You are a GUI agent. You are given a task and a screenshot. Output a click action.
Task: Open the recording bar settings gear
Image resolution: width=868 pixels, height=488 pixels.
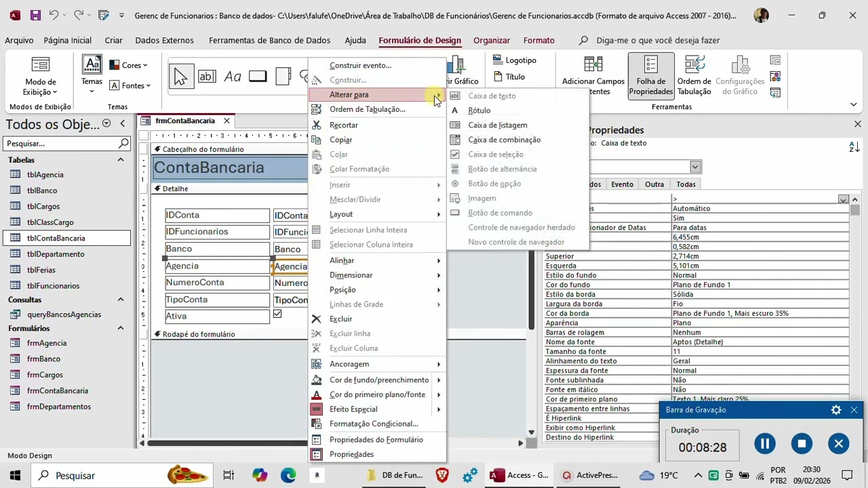[836, 410]
